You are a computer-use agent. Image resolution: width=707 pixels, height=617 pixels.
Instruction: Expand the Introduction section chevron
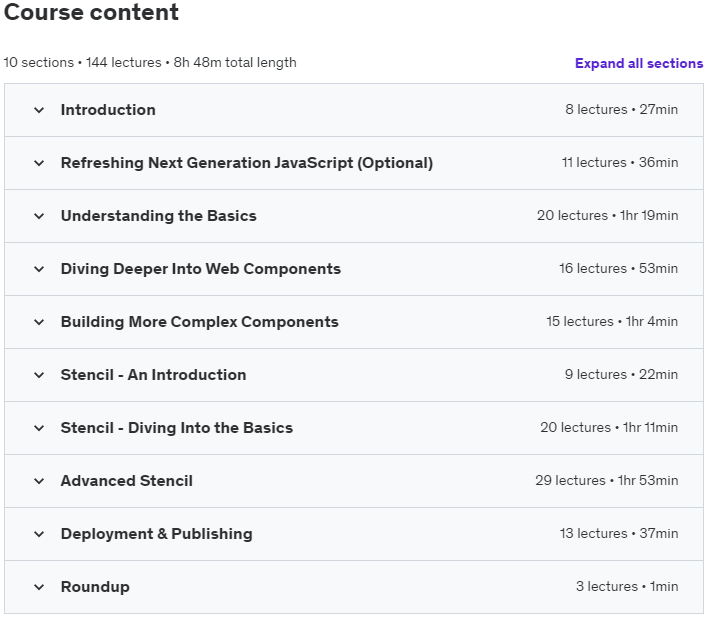pos(39,110)
